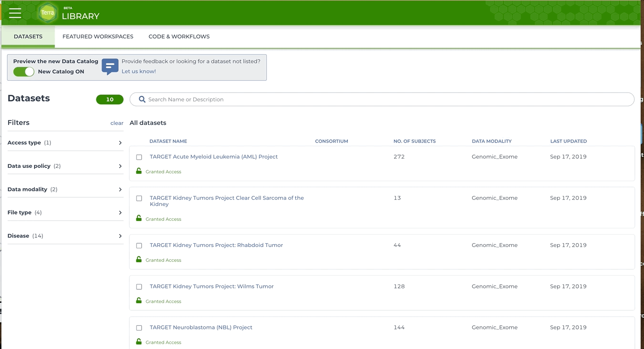
Task: Click Genomic_Exome in the Rhabdoid Tumor row
Action: [x=494, y=245]
